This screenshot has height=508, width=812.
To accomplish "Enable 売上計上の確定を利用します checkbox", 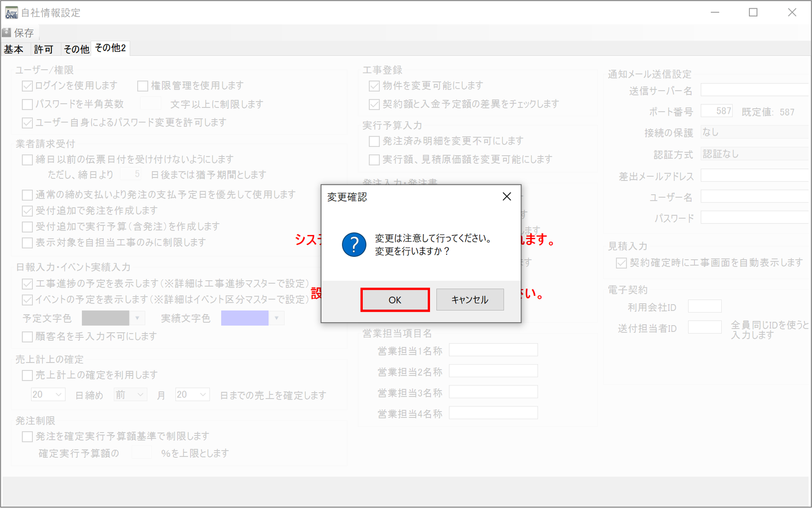I will coord(27,375).
